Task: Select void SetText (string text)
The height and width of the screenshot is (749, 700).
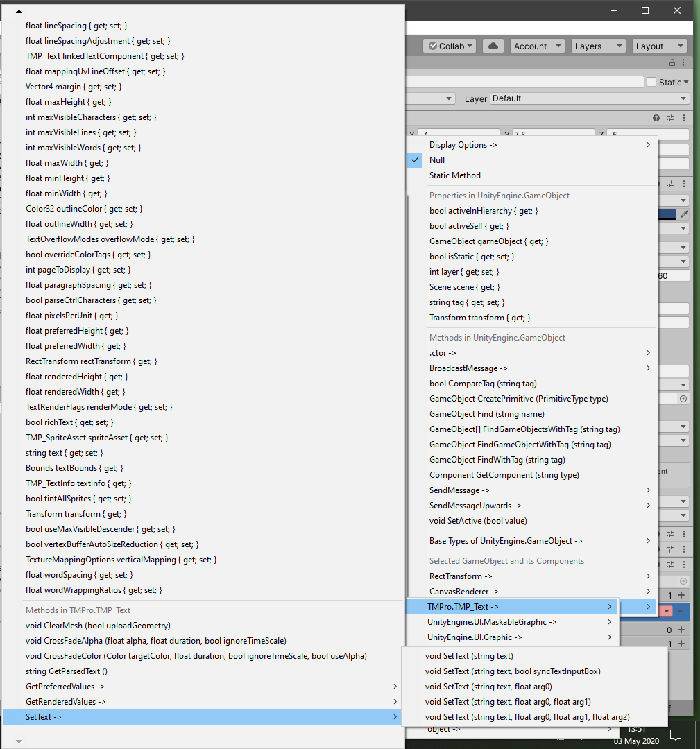Action: [x=534, y=656]
